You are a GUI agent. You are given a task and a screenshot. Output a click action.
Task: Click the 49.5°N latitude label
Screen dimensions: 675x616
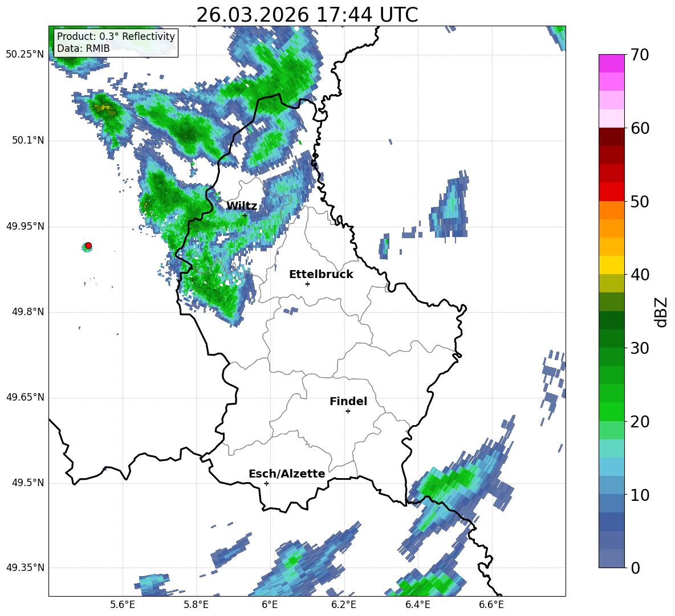pyautogui.click(x=27, y=483)
